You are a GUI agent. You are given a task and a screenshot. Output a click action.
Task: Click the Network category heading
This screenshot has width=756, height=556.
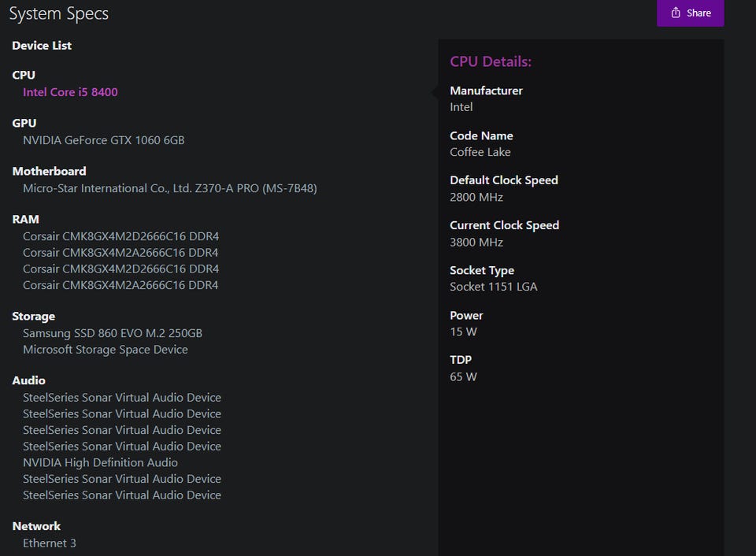[x=36, y=526]
